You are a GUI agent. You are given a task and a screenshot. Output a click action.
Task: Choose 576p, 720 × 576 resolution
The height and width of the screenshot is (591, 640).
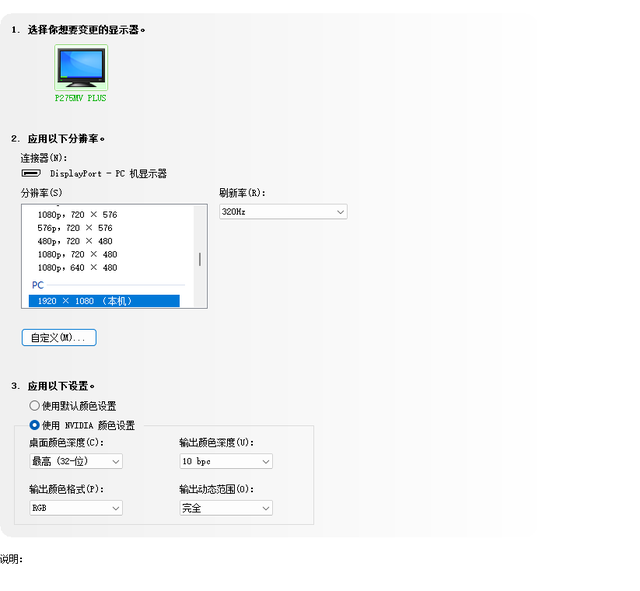pyautogui.click(x=75, y=228)
